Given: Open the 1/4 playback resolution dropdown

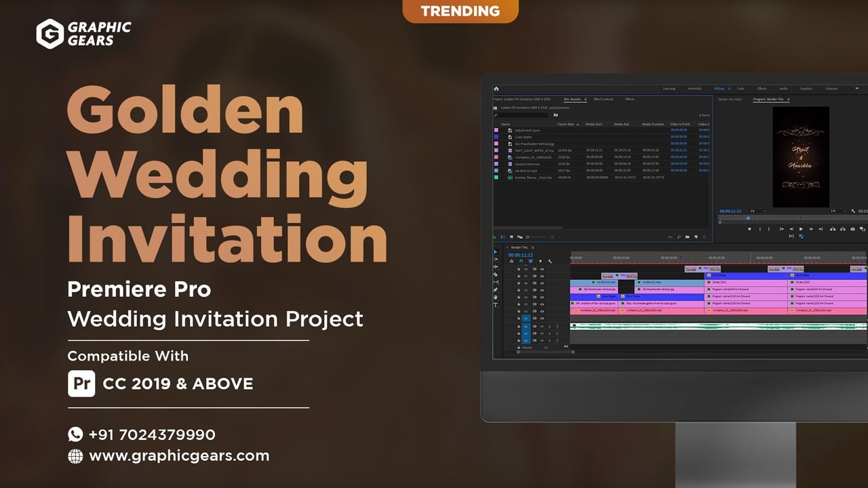Looking at the screenshot, I should point(839,211).
